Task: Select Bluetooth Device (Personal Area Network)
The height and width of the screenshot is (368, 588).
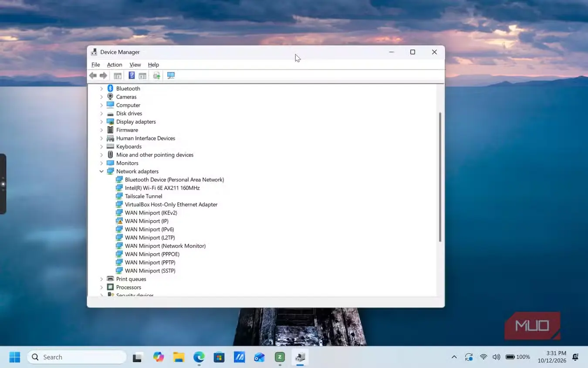Action: pyautogui.click(x=174, y=180)
